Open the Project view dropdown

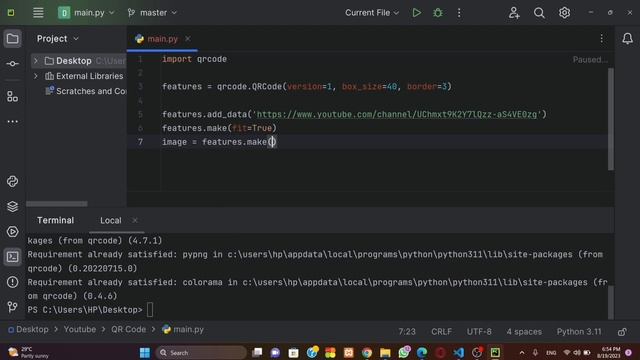[58, 39]
